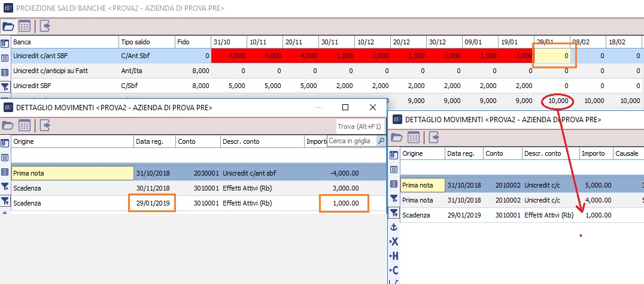Click the 2030001 conto cell
The image size is (644, 284).
click(x=198, y=173)
